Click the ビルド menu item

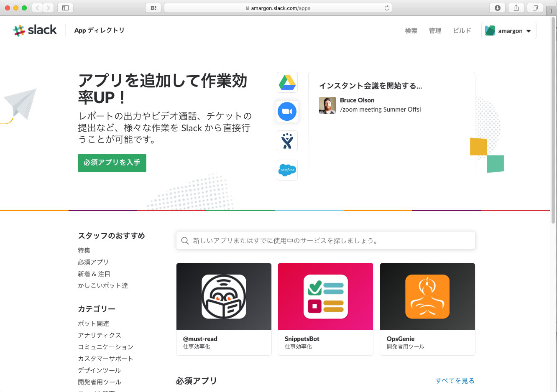point(462,31)
